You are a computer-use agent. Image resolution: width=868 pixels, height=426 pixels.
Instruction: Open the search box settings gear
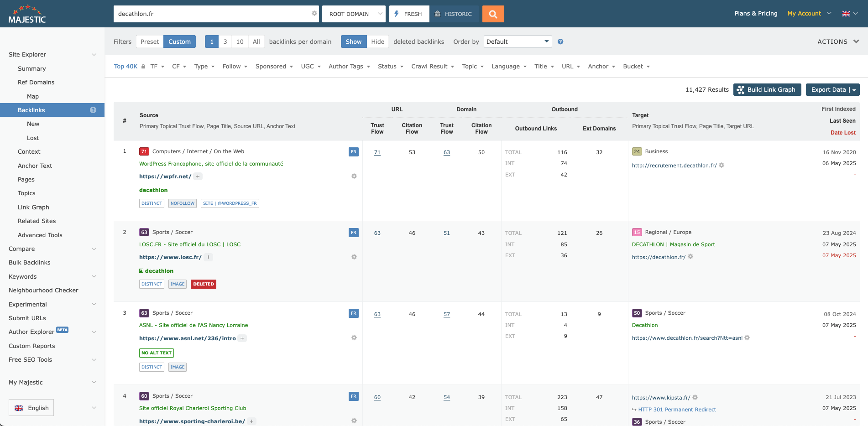coord(314,14)
